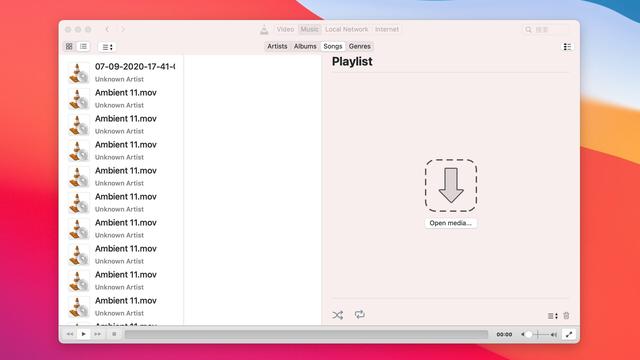The width and height of the screenshot is (640, 360).
Task: Select the 07-09-2020-17-41 song
Action: pyautogui.click(x=122, y=72)
